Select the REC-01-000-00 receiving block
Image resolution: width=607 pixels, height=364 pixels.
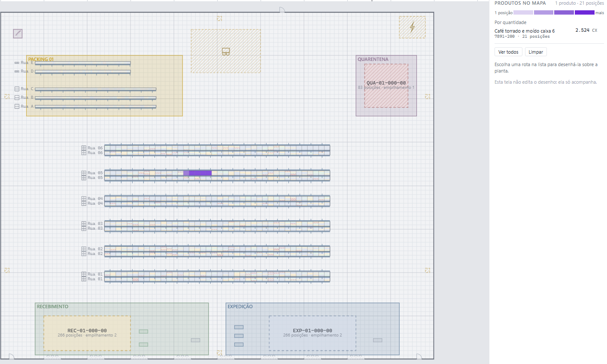[x=87, y=333]
